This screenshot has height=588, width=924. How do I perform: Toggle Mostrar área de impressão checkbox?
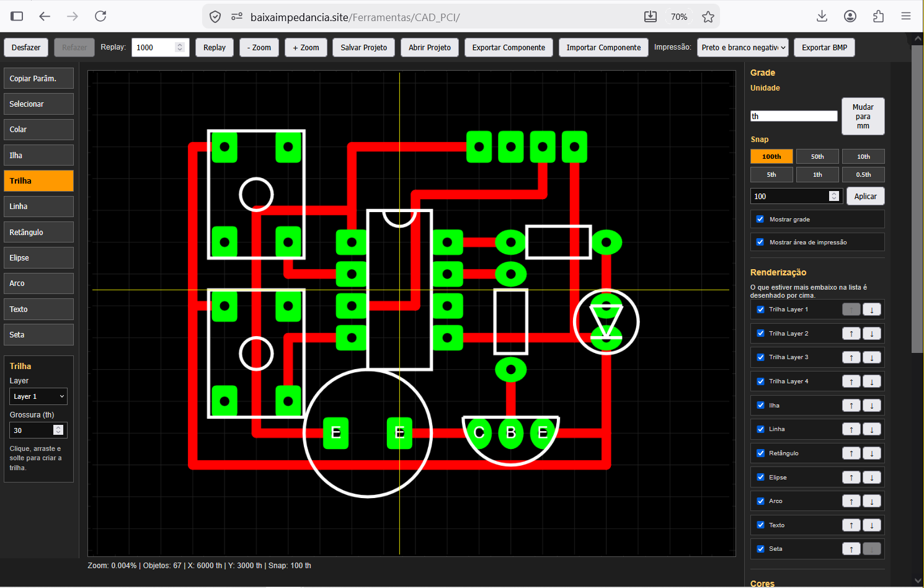click(x=760, y=242)
